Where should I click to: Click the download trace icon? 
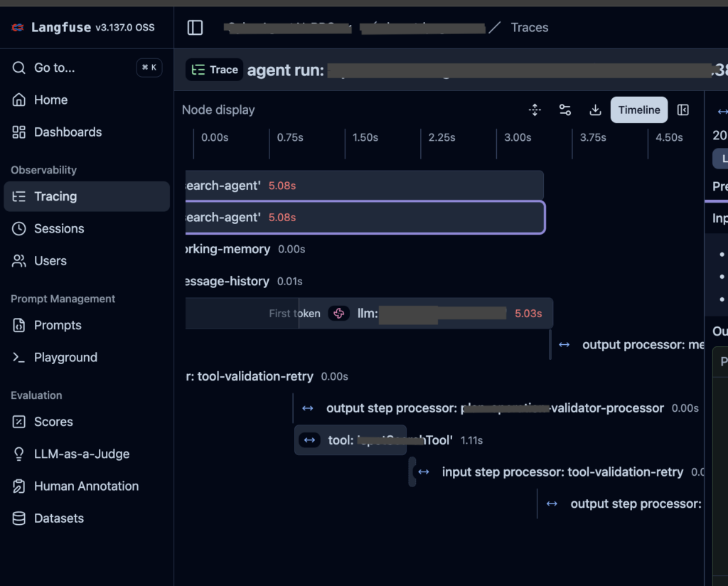tap(596, 110)
